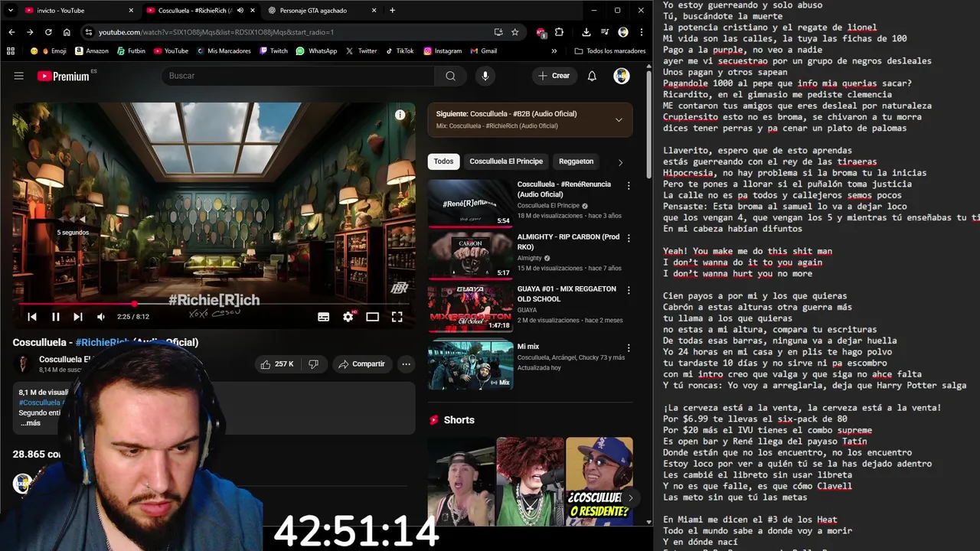Click the search magnifier button
The width and height of the screenshot is (980, 551).
pos(450,76)
